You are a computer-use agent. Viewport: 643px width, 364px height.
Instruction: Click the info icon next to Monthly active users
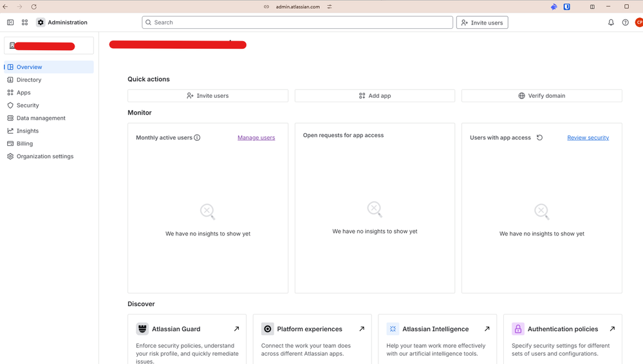pos(197,138)
